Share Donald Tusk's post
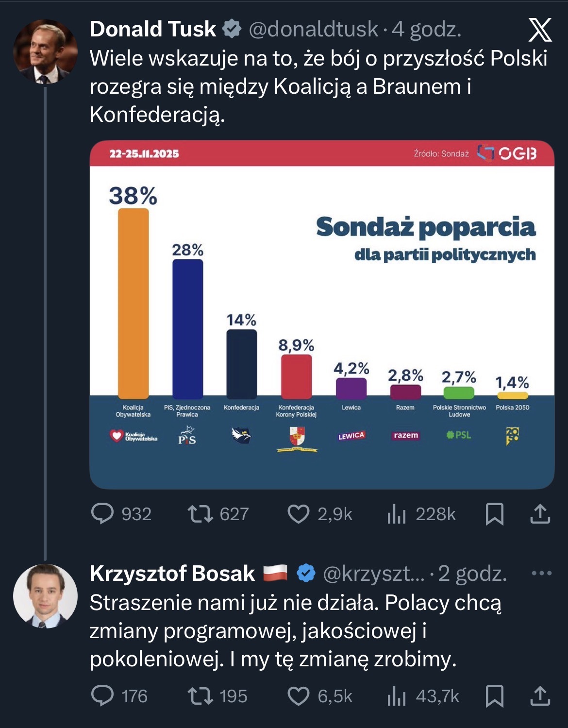This screenshot has width=568, height=728. 540,514
